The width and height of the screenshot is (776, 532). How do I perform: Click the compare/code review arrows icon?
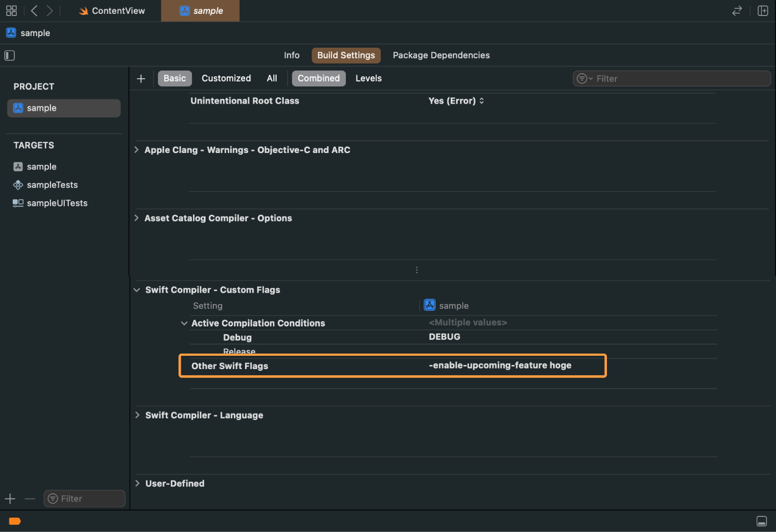click(x=737, y=11)
